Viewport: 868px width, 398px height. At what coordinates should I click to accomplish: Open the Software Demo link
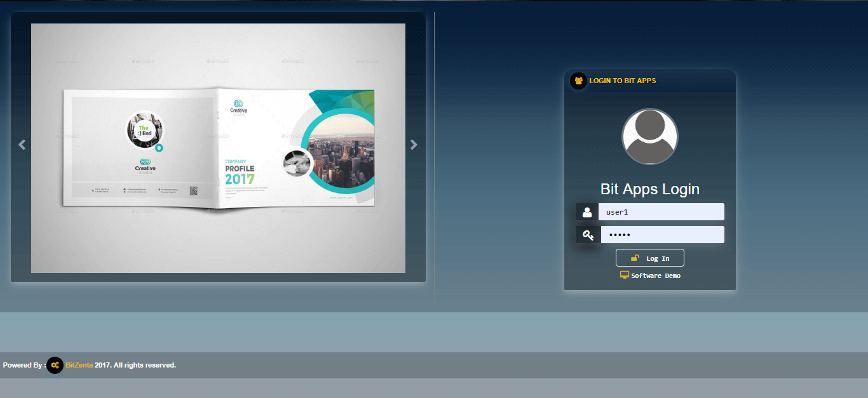pyautogui.click(x=656, y=276)
